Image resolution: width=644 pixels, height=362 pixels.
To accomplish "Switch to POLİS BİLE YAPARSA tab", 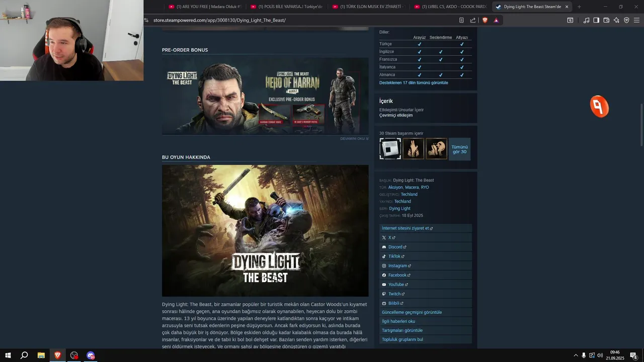I will click(x=287, y=7).
